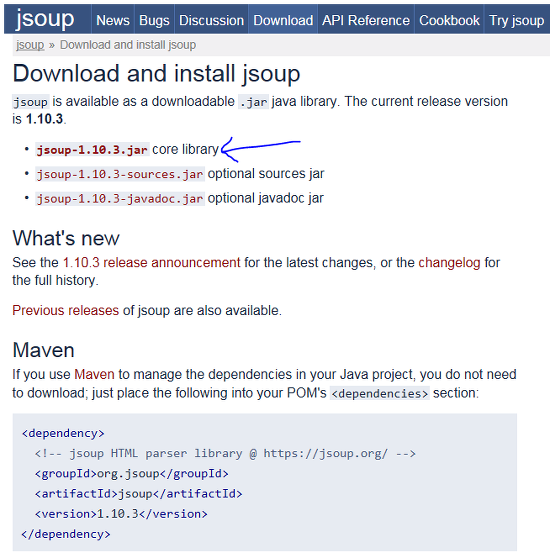Open the API Reference tab
Viewport: 550px width, 558px height.
(366, 20)
